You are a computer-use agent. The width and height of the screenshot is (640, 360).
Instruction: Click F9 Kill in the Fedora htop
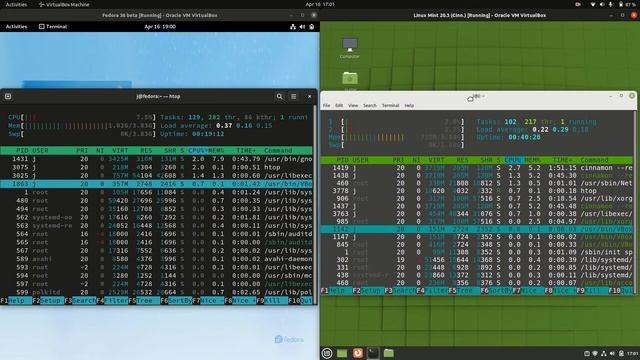tap(272, 300)
